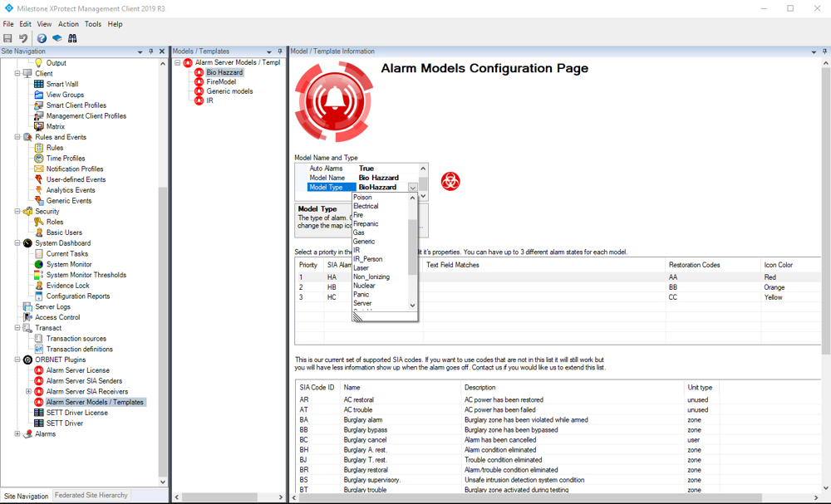
Task: Select the Generic models template
Action: pyautogui.click(x=229, y=91)
